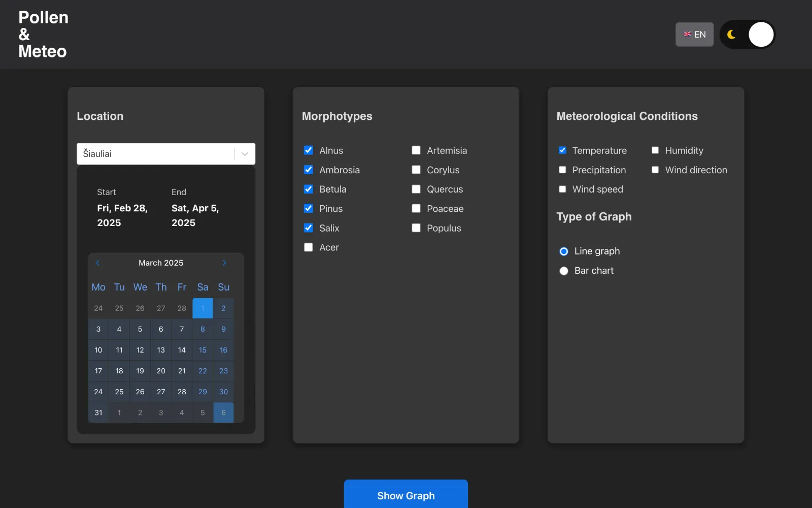Enable the Wind speed checkbox
The width and height of the screenshot is (812, 508).
tap(562, 189)
